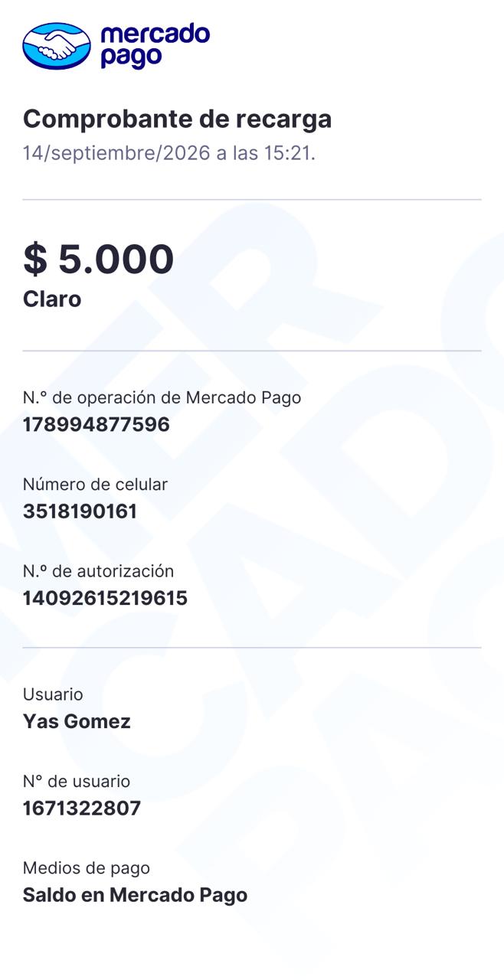Image resolution: width=504 pixels, height=980 pixels.
Task: Select Saldo en Mercado Pago payment method
Action: tap(135, 895)
